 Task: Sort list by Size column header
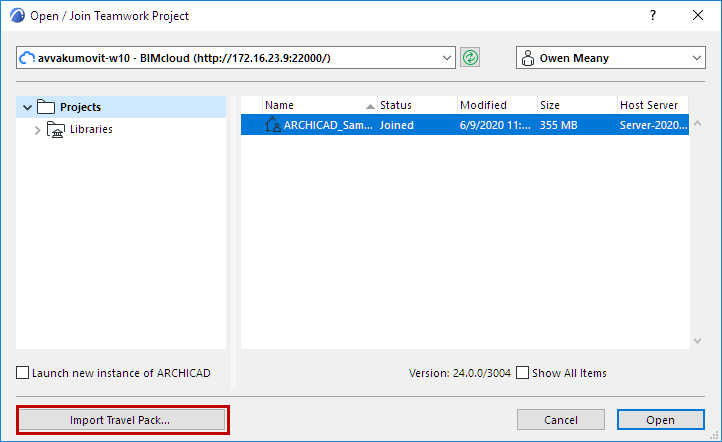[x=577, y=105]
